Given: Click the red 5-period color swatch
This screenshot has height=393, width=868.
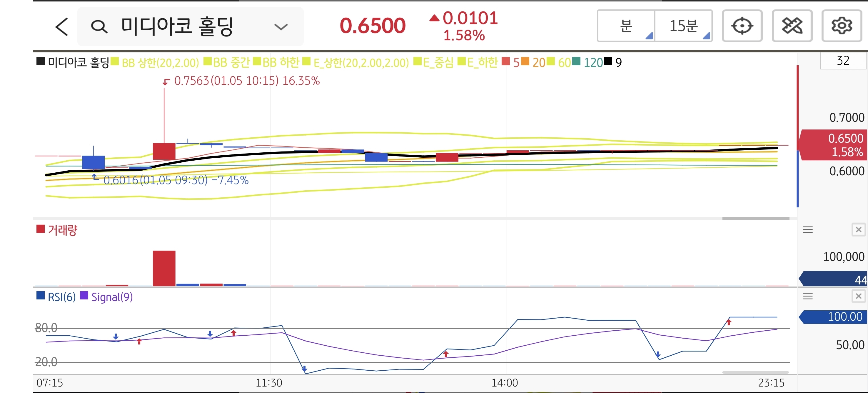Looking at the screenshot, I should coord(505,61).
